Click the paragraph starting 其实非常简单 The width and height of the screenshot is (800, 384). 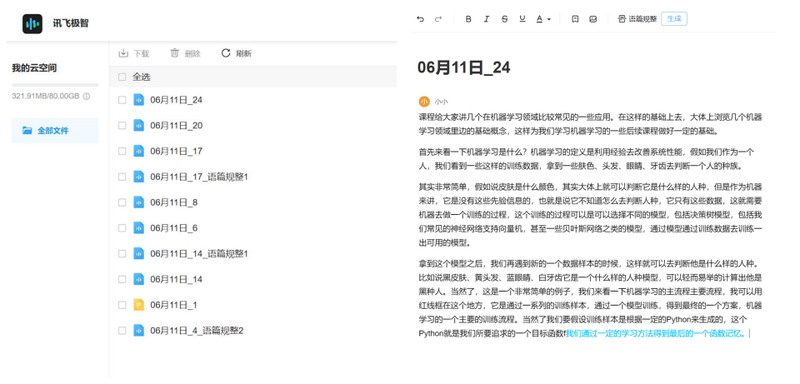590,215
